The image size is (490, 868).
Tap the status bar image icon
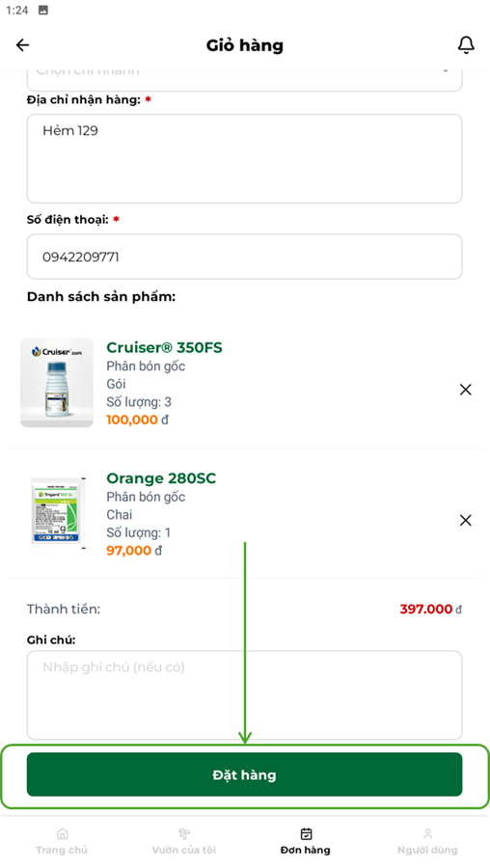42,10
